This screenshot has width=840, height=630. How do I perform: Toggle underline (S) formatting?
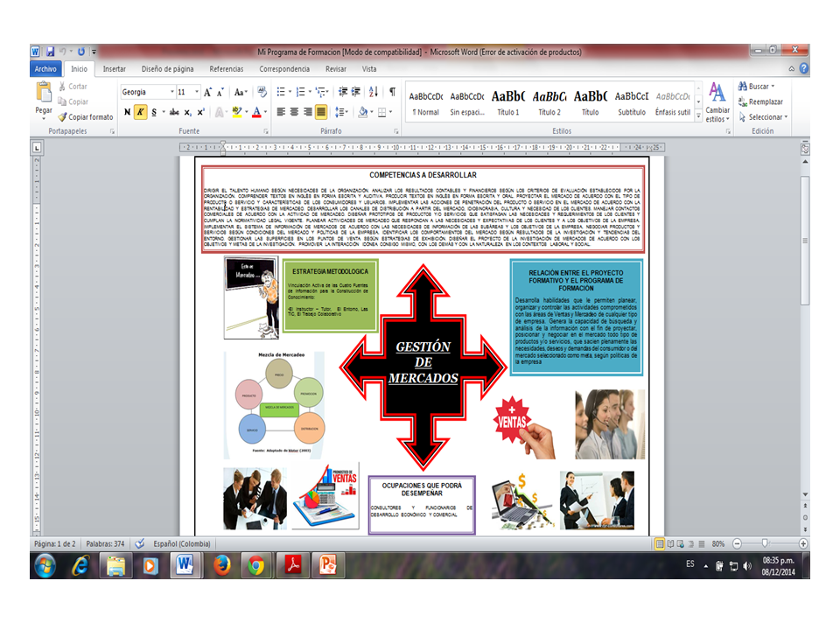pyautogui.click(x=154, y=112)
